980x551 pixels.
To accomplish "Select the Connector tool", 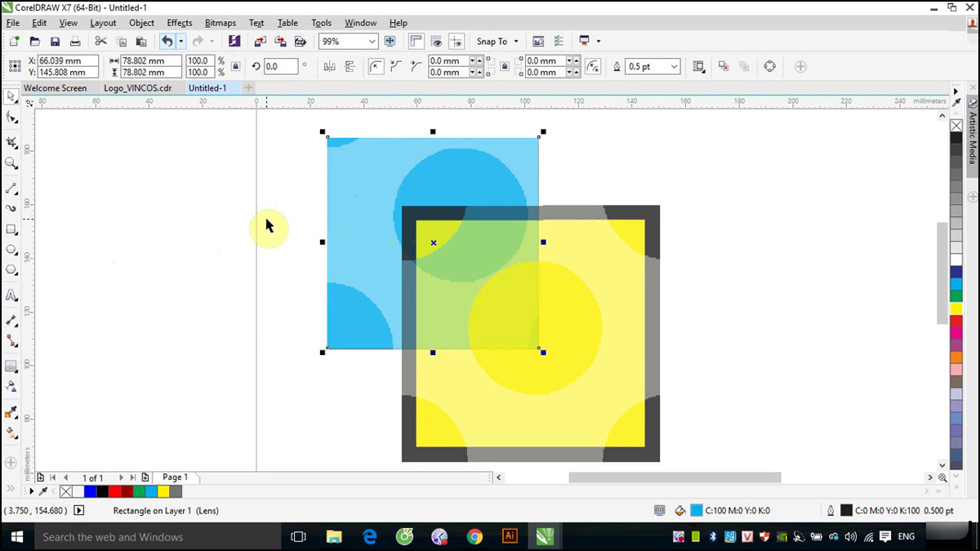I will point(11,341).
